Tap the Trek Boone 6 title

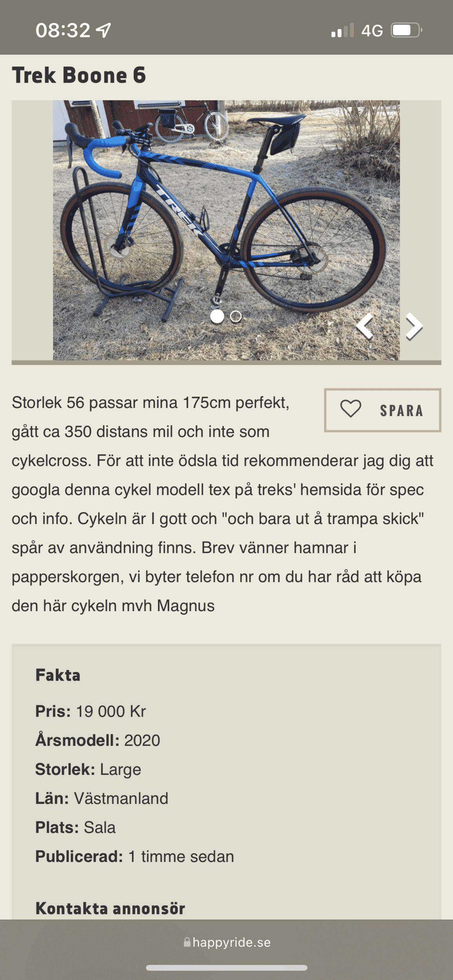(79, 75)
